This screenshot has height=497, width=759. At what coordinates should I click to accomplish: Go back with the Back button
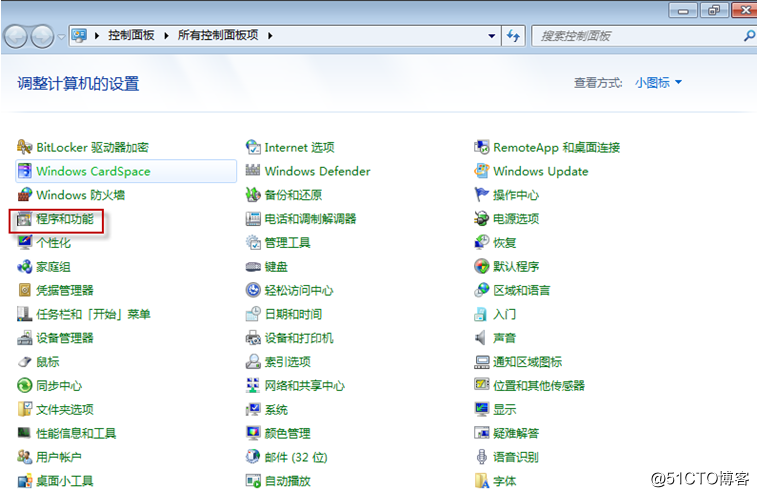pos(15,36)
